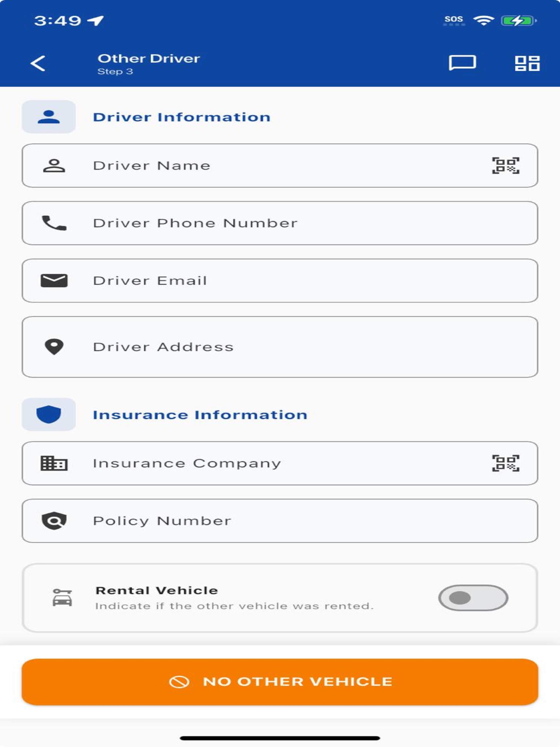Tap the Other Driver Step 3 title
The image size is (560, 747).
coord(148,64)
